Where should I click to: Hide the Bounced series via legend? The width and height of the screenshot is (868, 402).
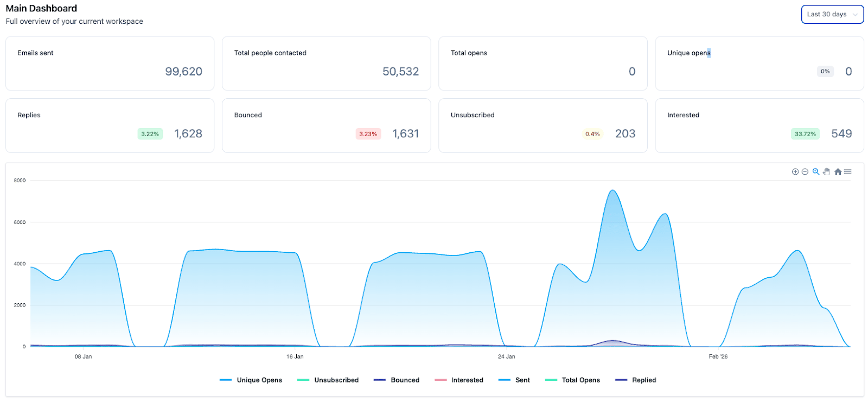[397, 380]
